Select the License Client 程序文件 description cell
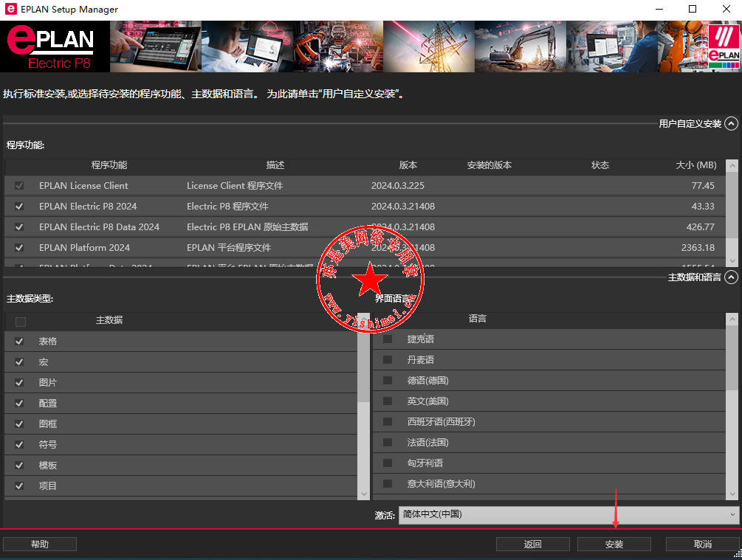This screenshot has height=560, width=742. (x=235, y=186)
